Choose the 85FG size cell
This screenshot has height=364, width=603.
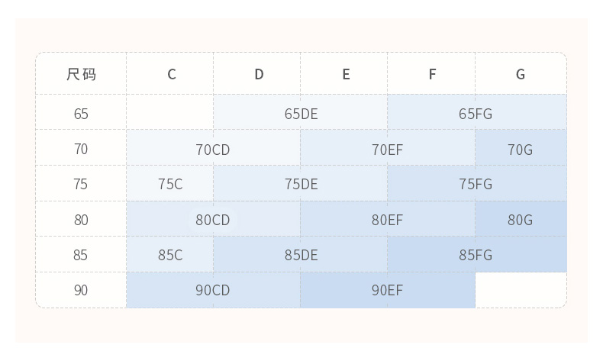click(x=476, y=255)
